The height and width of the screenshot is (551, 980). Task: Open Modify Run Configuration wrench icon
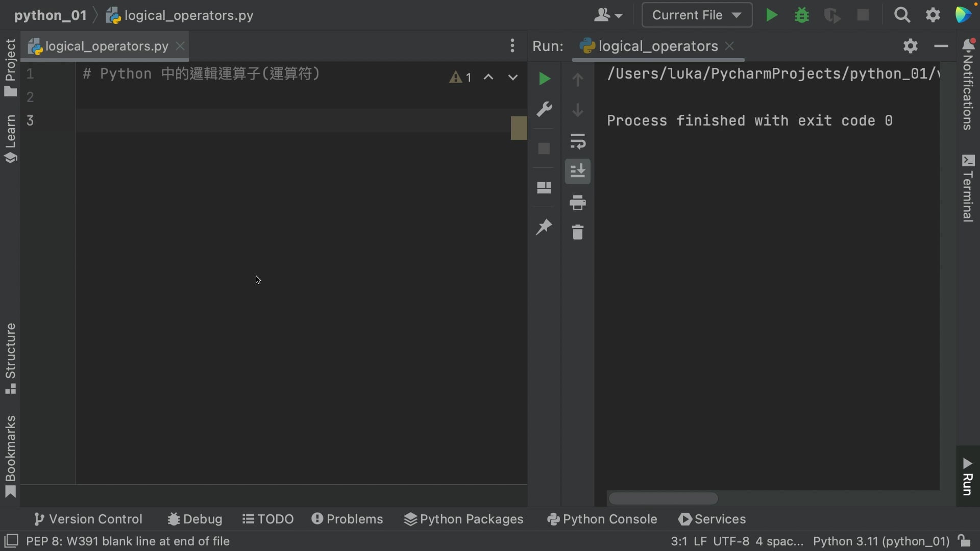(x=545, y=109)
